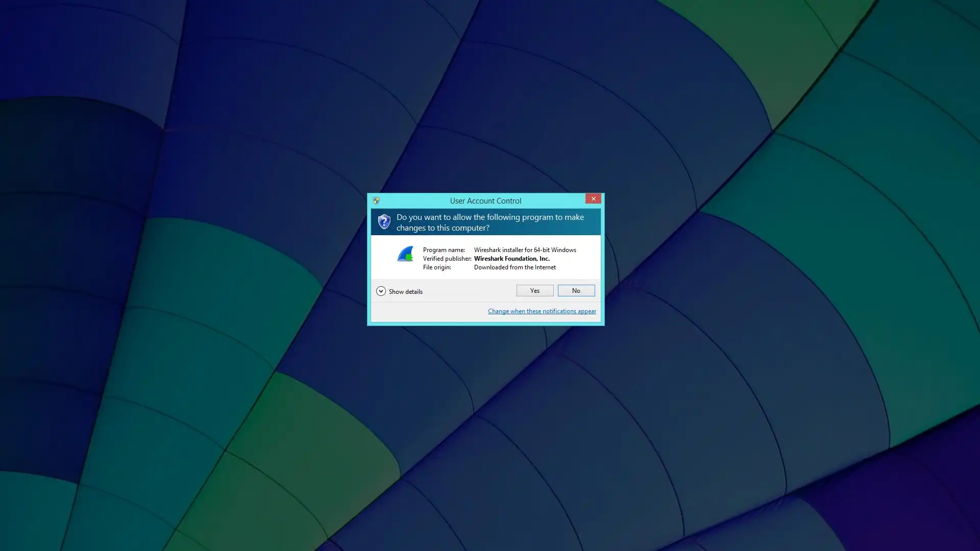The width and height of the screenshot is (980, 551).
Task: Click the No button to deny changes
Action: click(x=576, y=291)
